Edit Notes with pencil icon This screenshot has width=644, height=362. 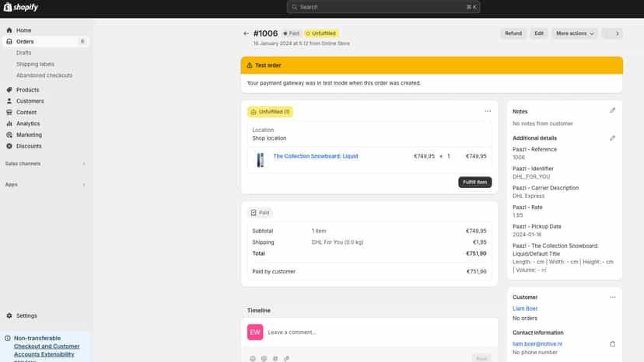pos(612,110)
